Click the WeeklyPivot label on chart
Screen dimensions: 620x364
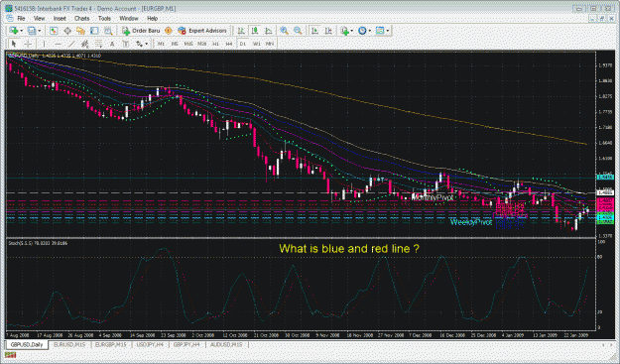471,222
